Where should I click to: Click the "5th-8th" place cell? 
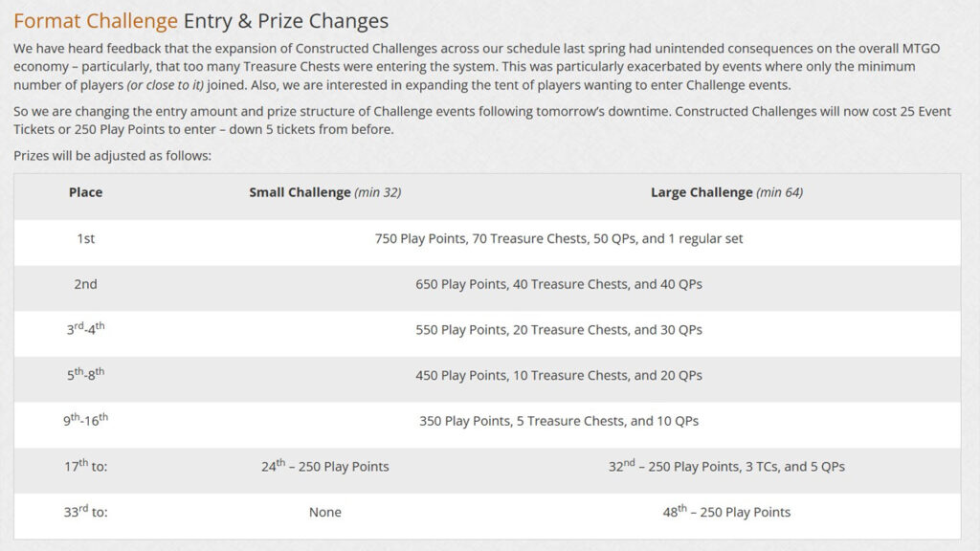[85, 375]
